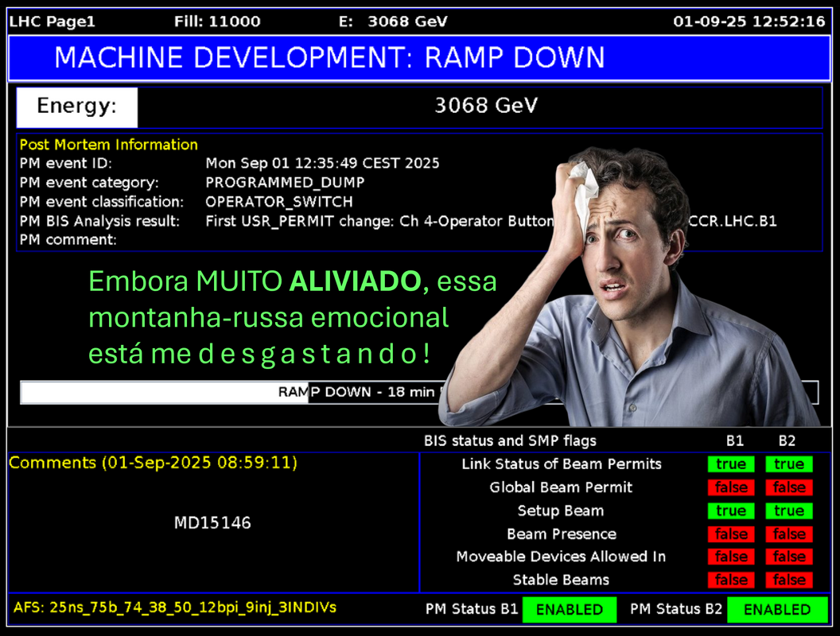This screenshot has height=636, width=840.
Task: Select the white Energy: label box
Action: (x=77, y=107)
